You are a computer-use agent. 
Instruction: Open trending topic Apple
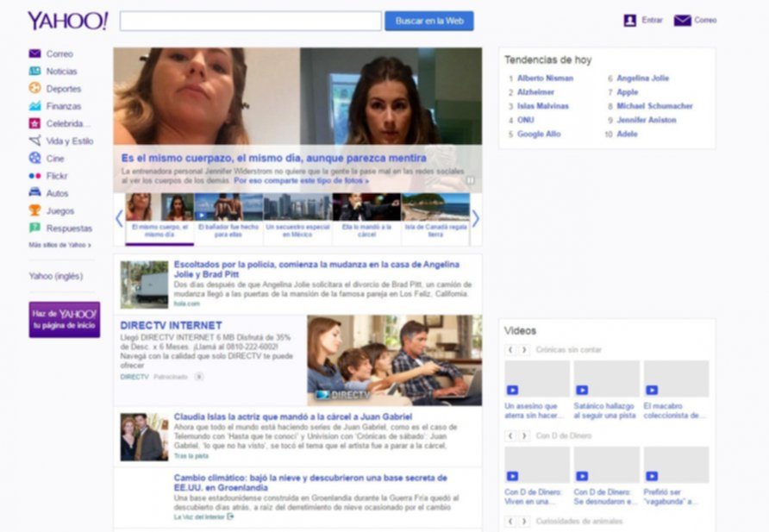628,92
